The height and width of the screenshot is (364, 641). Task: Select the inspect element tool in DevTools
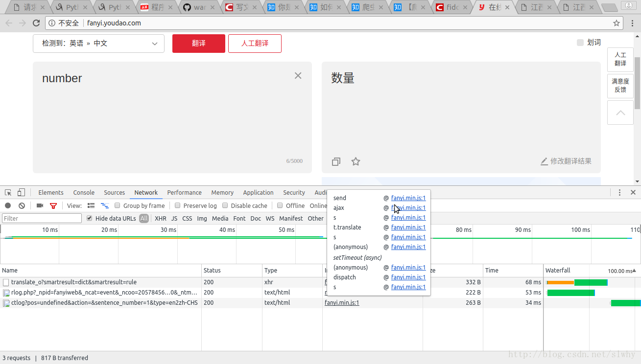coord(8,192)
